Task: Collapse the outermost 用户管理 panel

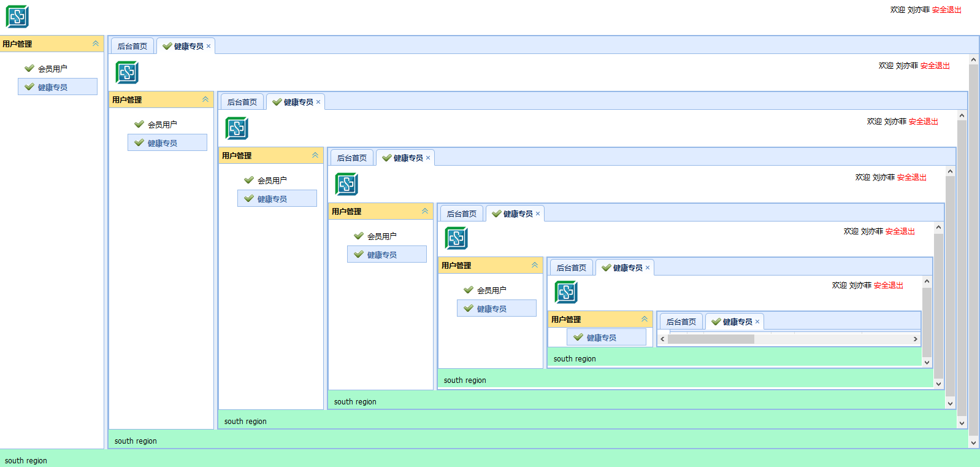Action: click(x=96, y=44)
